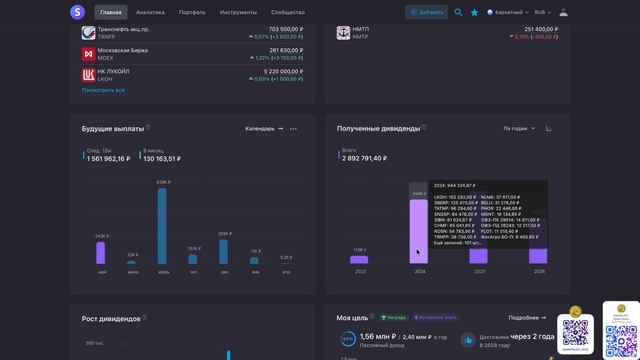Click the 261 630,00 ₽ value
The width and height of the screenshot is (640, 360).
coord(286,50)
